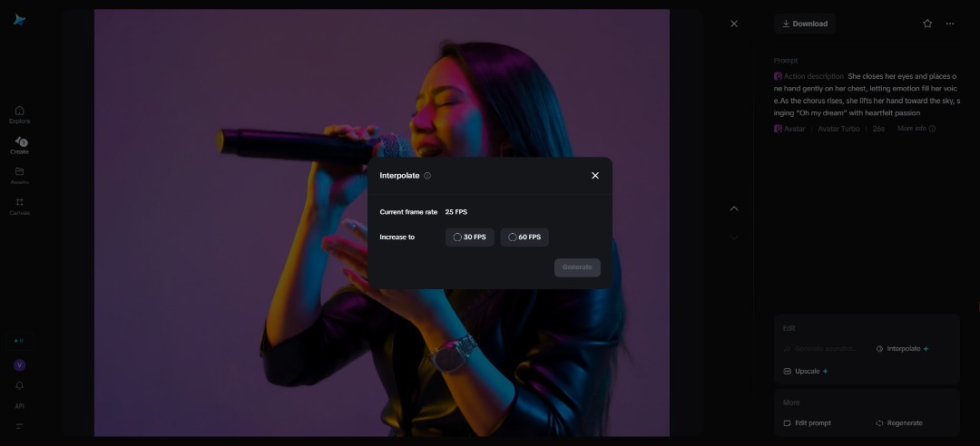Click the Prompt heading
The width and height of the screenshot is (980, 446).
click(x=786, y=61)
